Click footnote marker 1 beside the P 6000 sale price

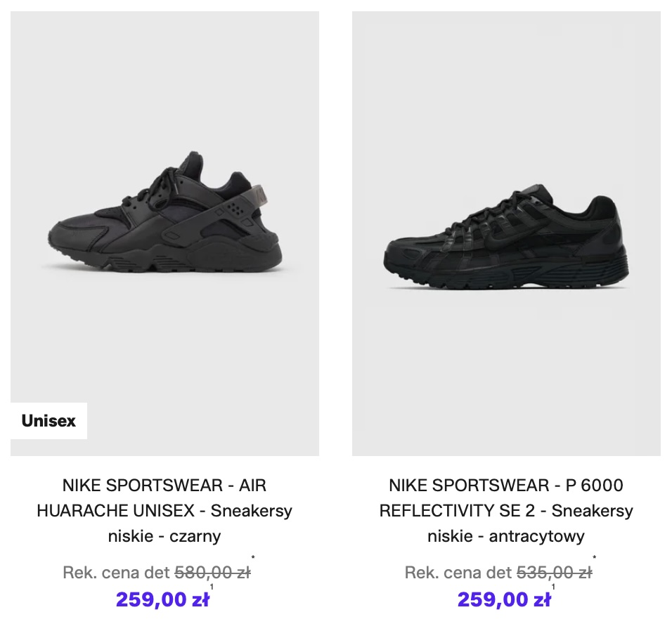pos(553,587)
